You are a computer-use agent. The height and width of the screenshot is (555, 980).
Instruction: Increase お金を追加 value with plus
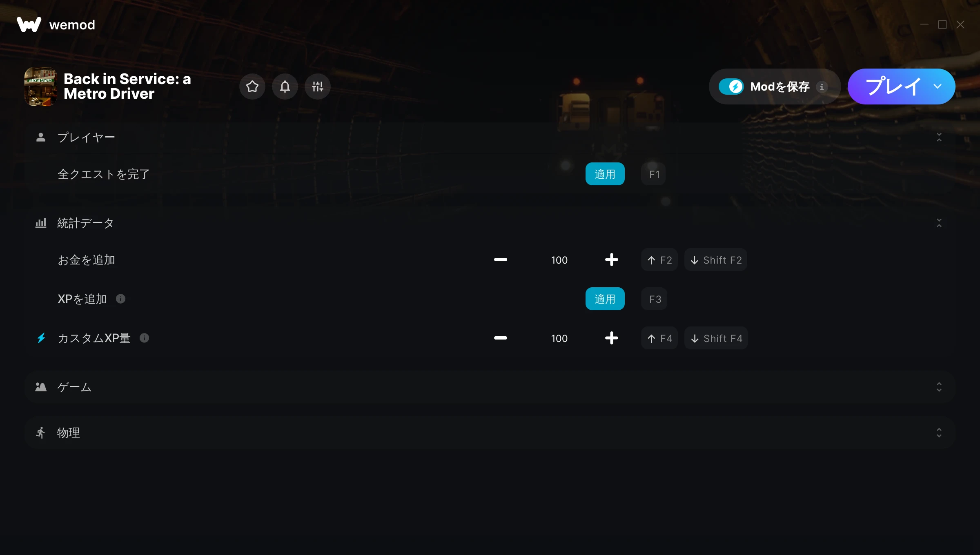pos(611,260)
